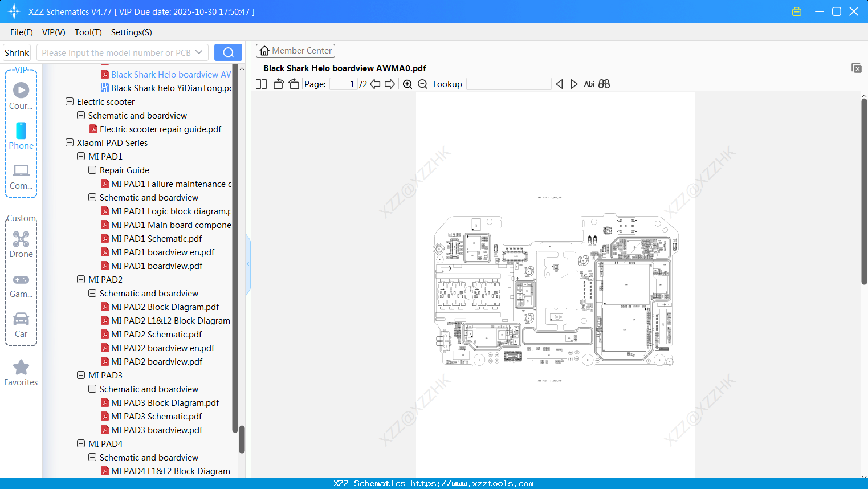
Task: Collapse the Xiaomi PAD Series node
Action: pyautogui.click(x=70, y=143)
